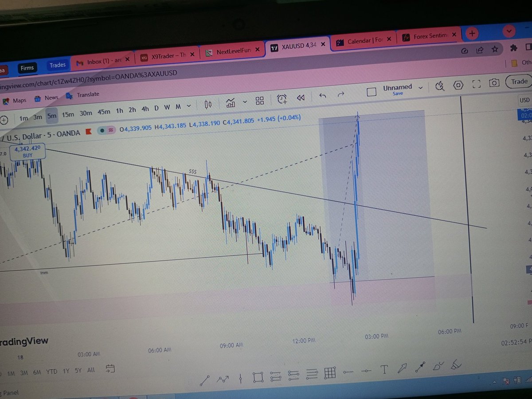Screen dimensions: 532x399
Task: Switch to the D daily timeframe
Action: coord(156,108)
